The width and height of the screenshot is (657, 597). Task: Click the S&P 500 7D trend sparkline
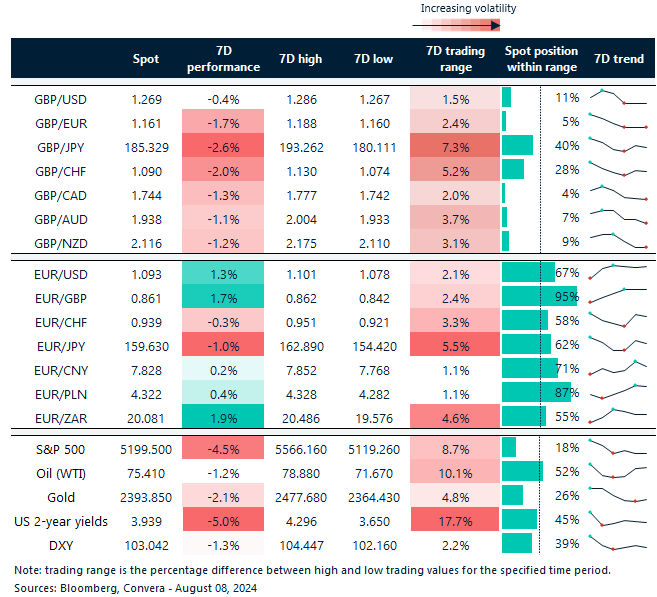(618, 447)
